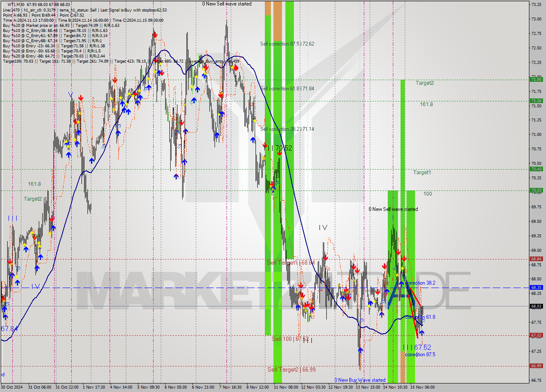Click the green 70.40 price tag
The width and height of the screenshot is (546, 392).
536,169
